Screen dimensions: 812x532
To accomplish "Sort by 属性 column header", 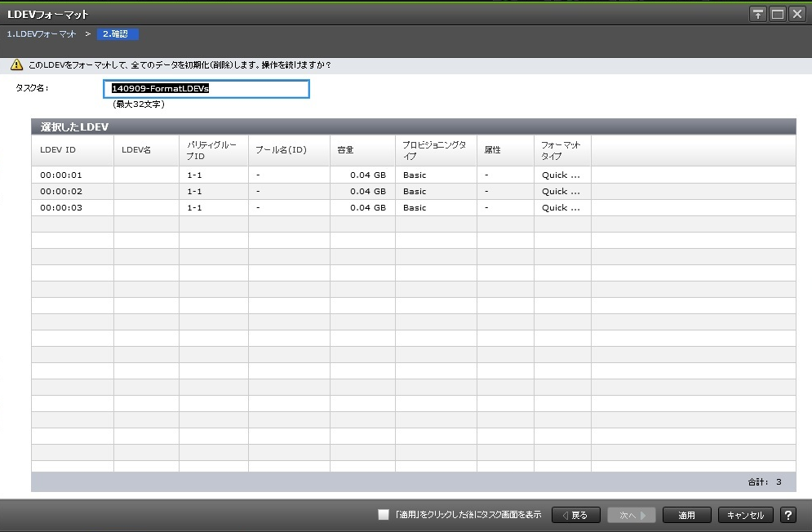I will [505, 150].
